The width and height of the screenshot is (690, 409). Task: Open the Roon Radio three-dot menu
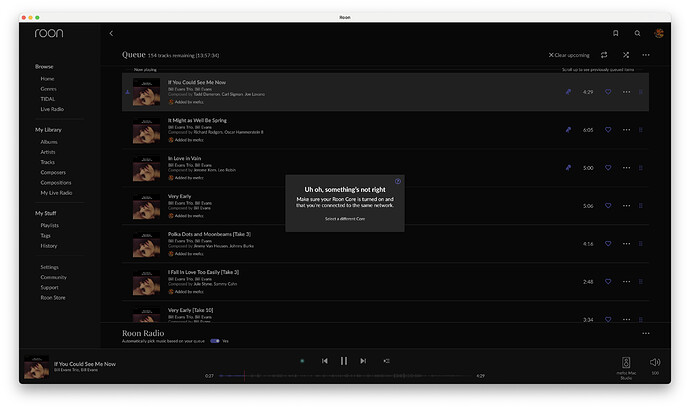(x=646, y=333)
